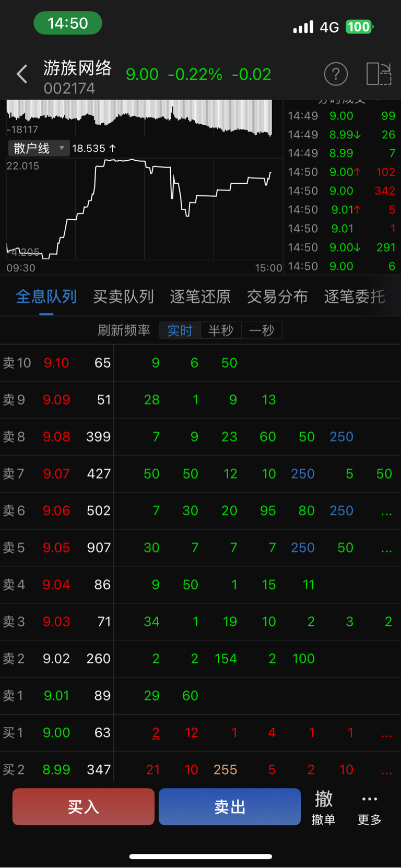Tap the blue 250 order in 卖8 row

click(x=341, y=437)
